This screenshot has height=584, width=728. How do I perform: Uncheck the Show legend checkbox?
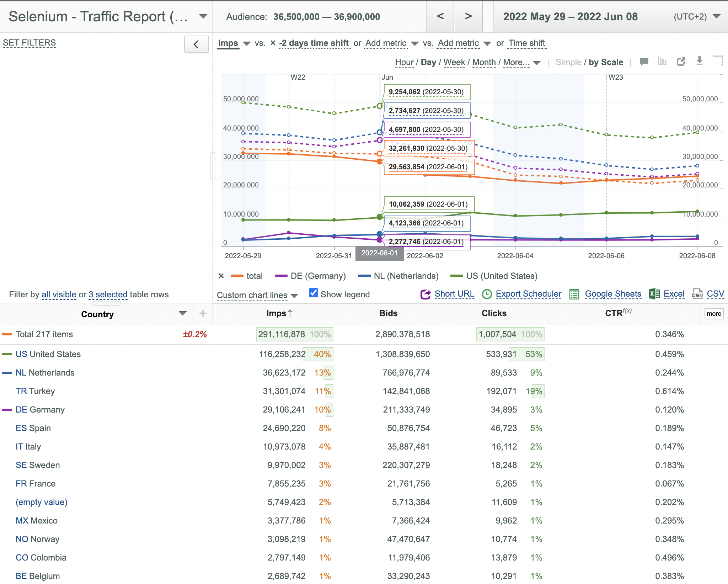pyautogui.click(x=313, y=293)
